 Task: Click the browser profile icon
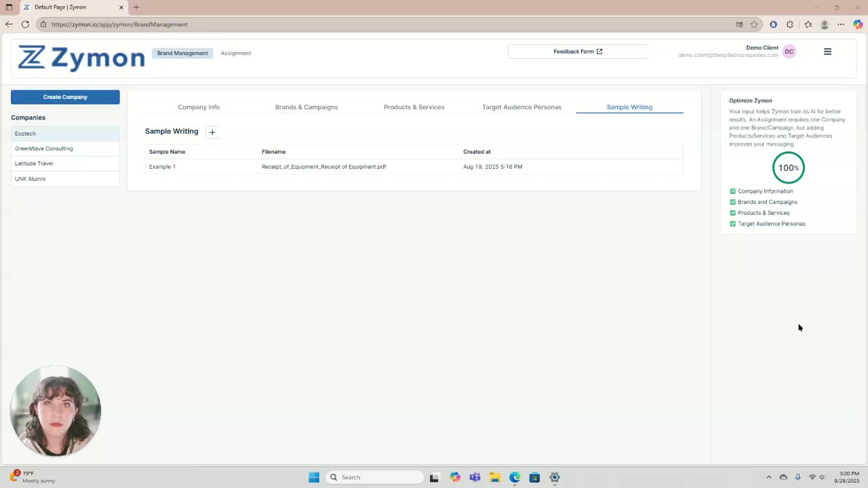[x=825, y=24]
